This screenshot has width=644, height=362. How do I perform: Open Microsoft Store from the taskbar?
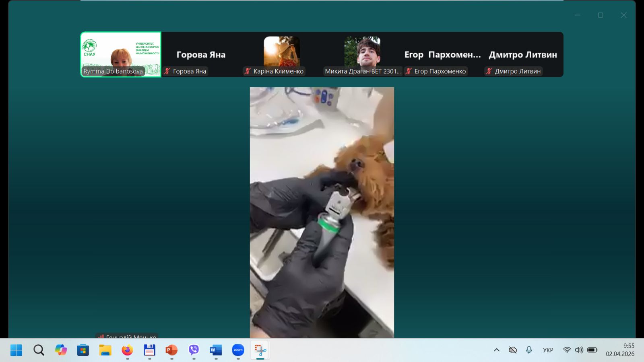click(x=83, y=350)
